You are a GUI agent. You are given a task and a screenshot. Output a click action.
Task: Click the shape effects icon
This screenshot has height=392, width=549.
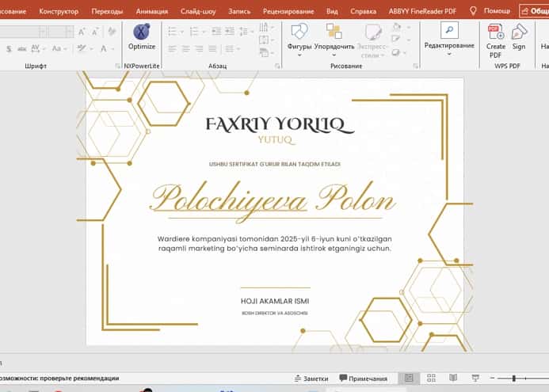(395, 52)
